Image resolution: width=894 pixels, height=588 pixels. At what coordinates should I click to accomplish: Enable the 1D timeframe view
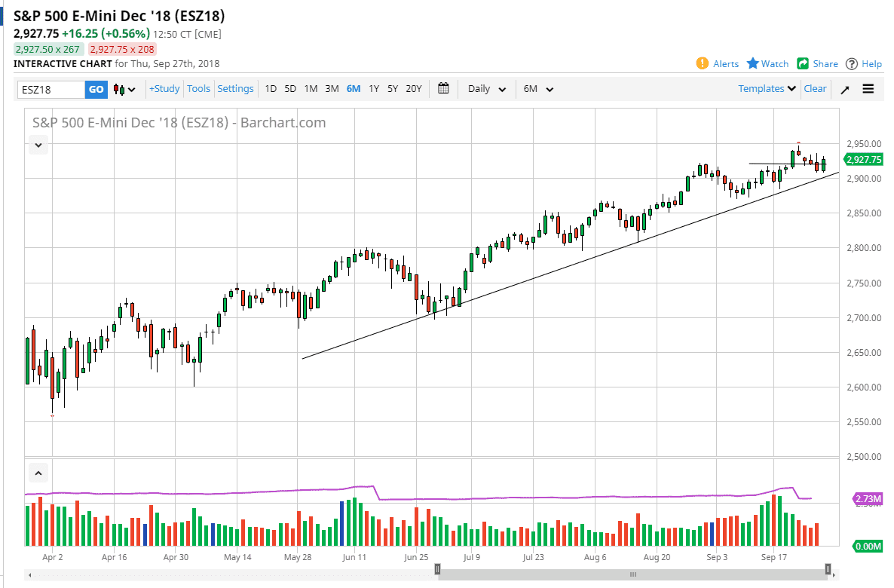click(271, 88)
